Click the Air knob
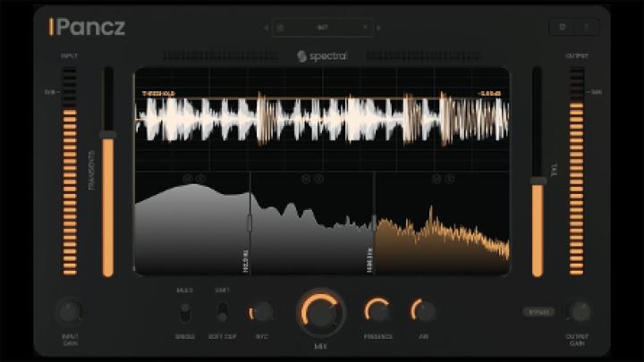Screen dimensions: 644x362 pyautogui.click(x=423, y=311)
